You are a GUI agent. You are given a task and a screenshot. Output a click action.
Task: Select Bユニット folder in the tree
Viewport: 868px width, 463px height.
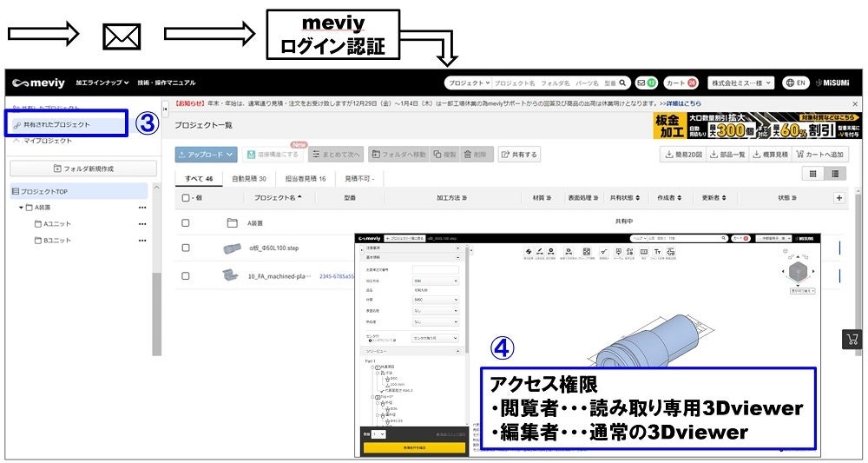(53, 241)
